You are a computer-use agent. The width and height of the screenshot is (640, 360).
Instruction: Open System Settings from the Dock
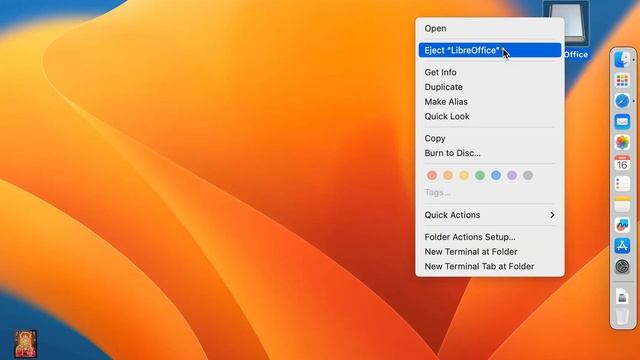[x=622, y=267]
